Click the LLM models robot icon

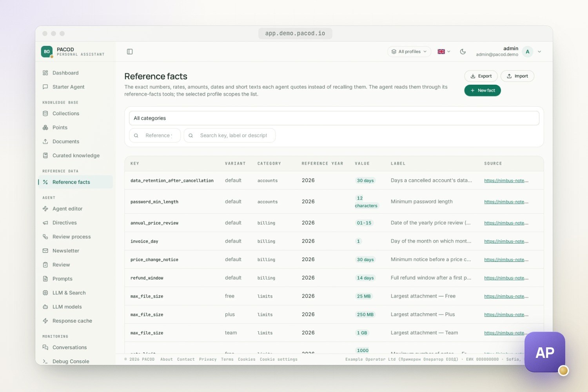click(x=45, y=307)
